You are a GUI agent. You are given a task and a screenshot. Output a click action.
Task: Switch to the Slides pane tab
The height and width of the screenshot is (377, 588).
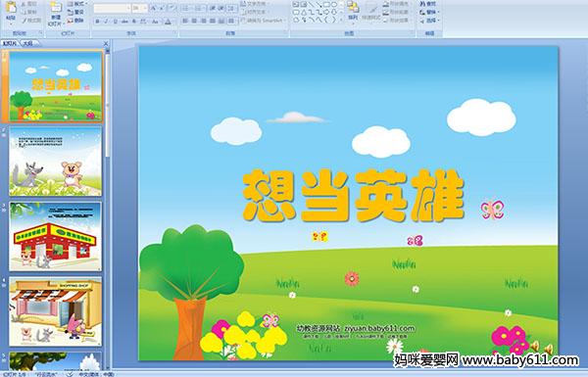tap(10, 43)
